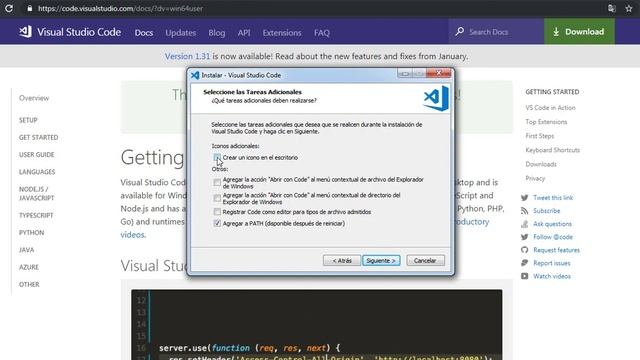Expand the LANGUAGES sidebar section
The height and width of the screenshot is (360, 640).
(37, 172)
